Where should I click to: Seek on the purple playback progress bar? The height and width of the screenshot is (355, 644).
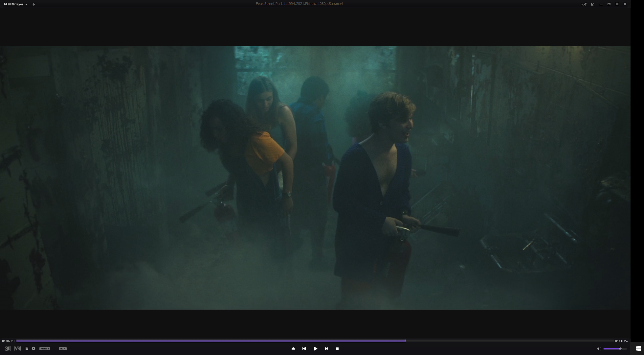(315, 341)
